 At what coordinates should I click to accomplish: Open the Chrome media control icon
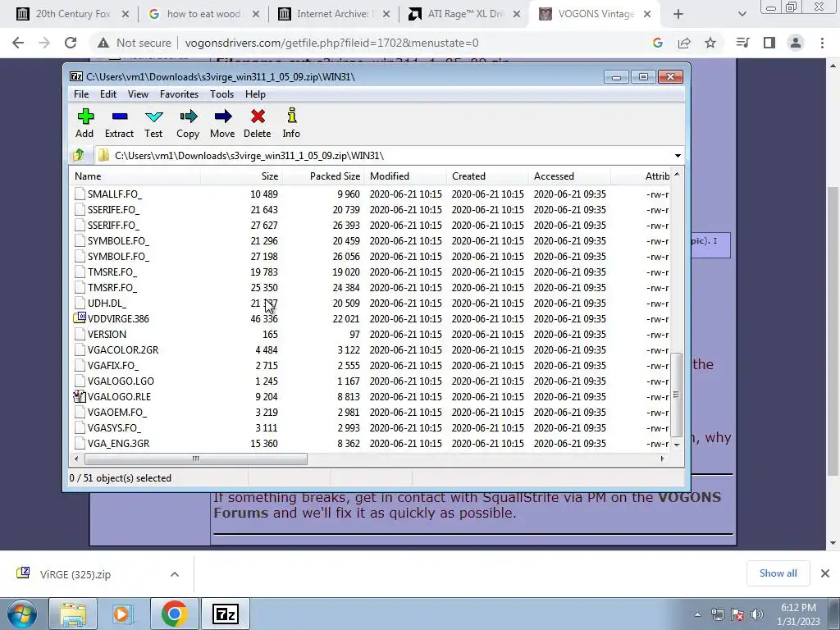[743, 43]
